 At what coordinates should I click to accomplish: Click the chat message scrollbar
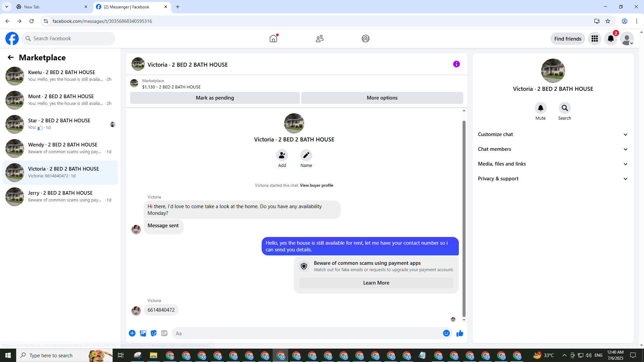(464, 218)
